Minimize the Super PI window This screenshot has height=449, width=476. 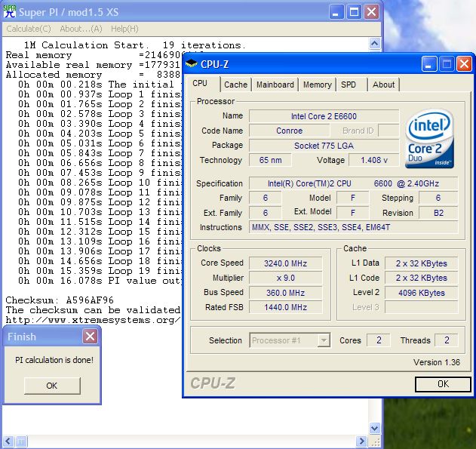click(336, 12)
